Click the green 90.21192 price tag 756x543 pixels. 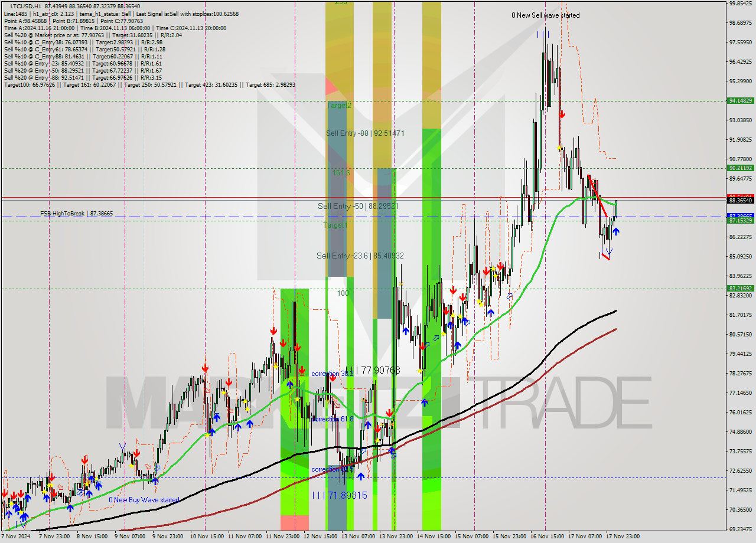(x=741, y=168)
